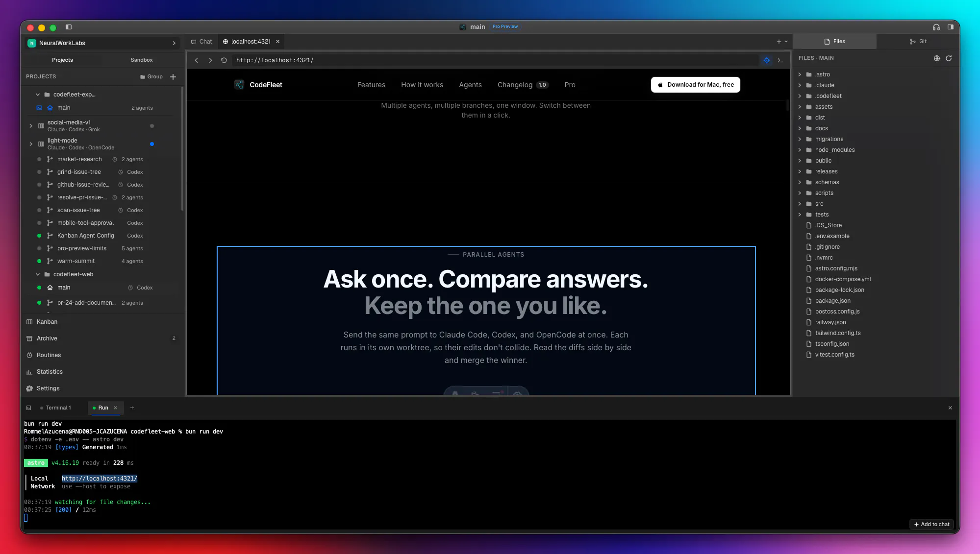Go forward in the browser preview
Screen dimensions: 980x554
click(x=210, y=60)
